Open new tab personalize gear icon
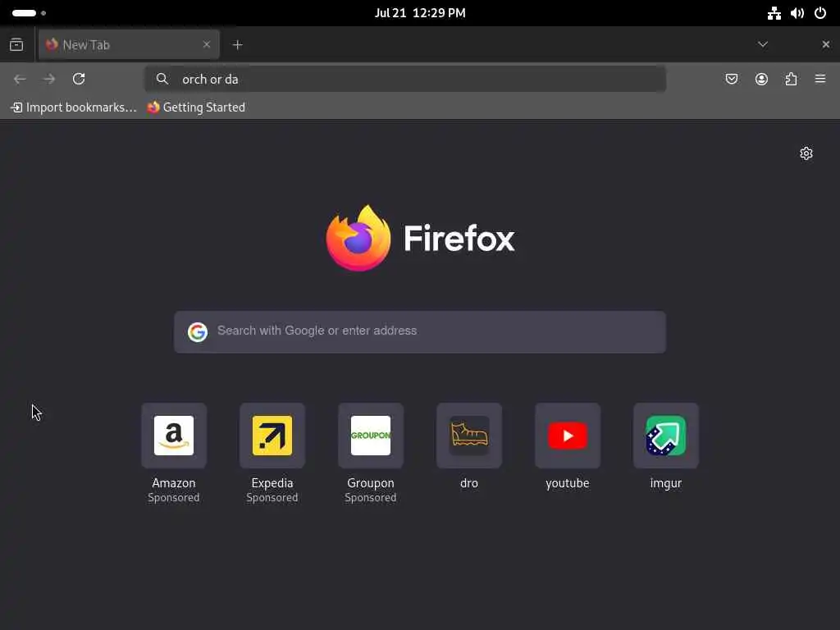Viewport: 840px width, 630px height. 806,153
